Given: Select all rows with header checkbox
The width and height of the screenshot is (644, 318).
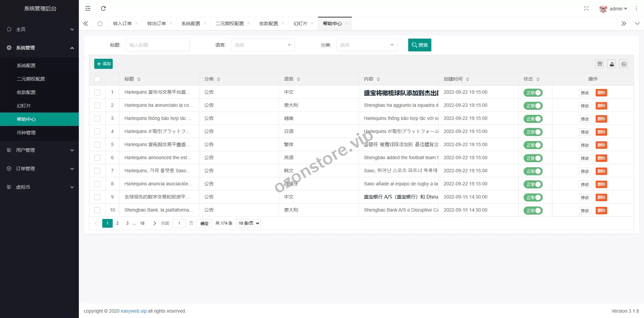Looking at the screenshot, I should click(97, 79).
